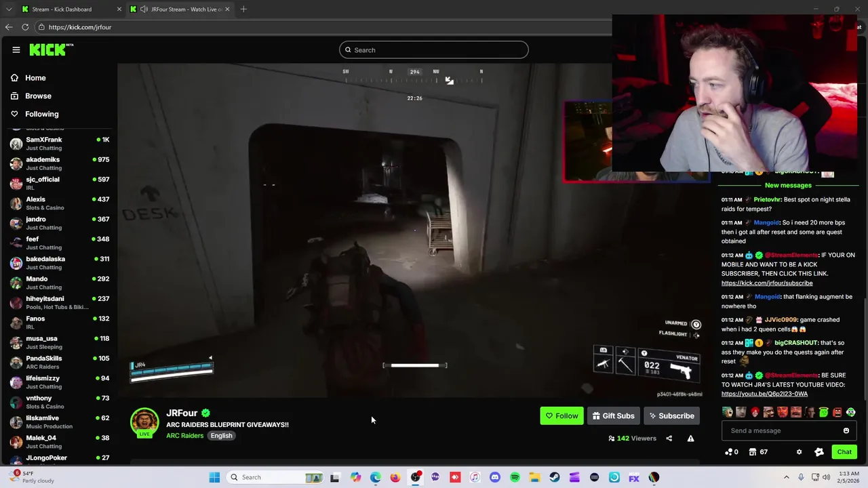Viewport: 868px width, 488px height.
Task: Click the English language tag
Action: pos(221,436)
